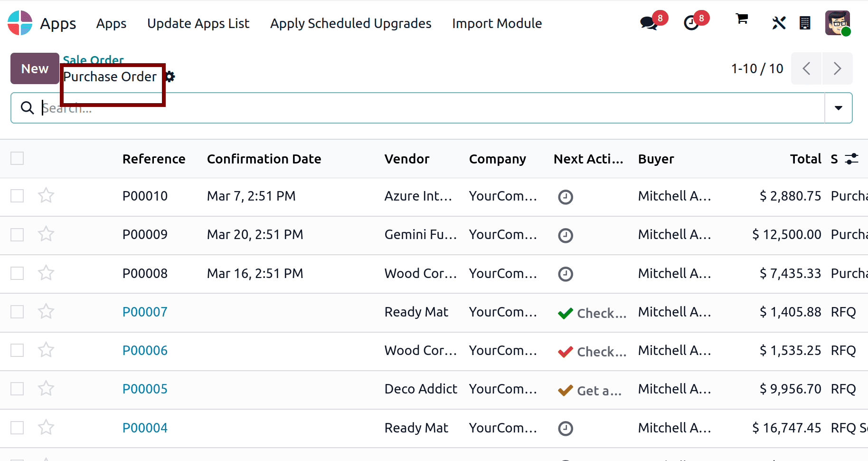Open the developer tools wrench icon
This screenshot has width=868, height=461.
pyautogui.click(x=779, y=23)
